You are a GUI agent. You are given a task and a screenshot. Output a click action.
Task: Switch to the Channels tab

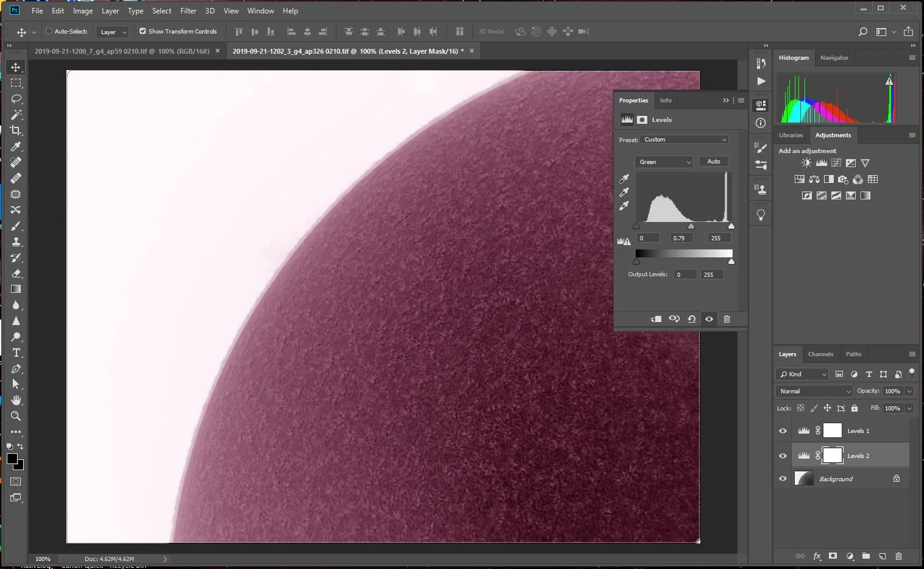(820, 354)
